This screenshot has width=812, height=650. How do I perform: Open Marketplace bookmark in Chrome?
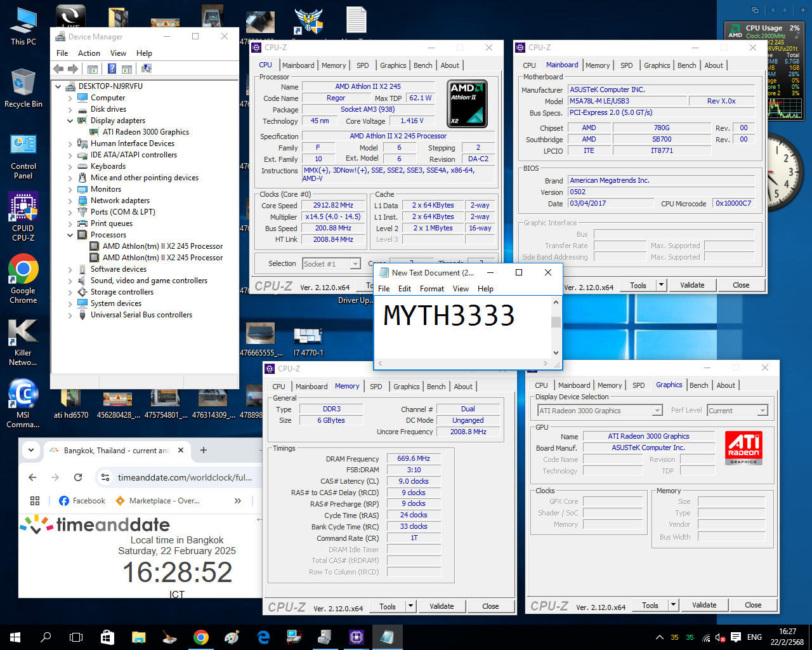point(157,501)
